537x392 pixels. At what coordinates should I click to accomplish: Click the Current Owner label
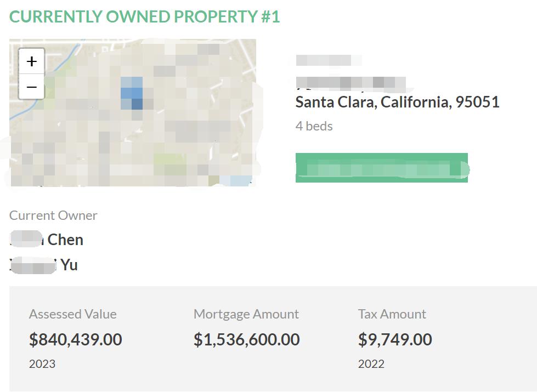point(53,215)
